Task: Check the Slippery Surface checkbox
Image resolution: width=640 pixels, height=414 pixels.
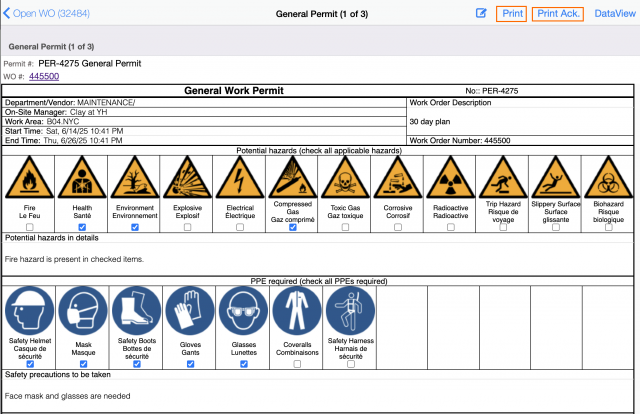Action: tap(556, 227)
